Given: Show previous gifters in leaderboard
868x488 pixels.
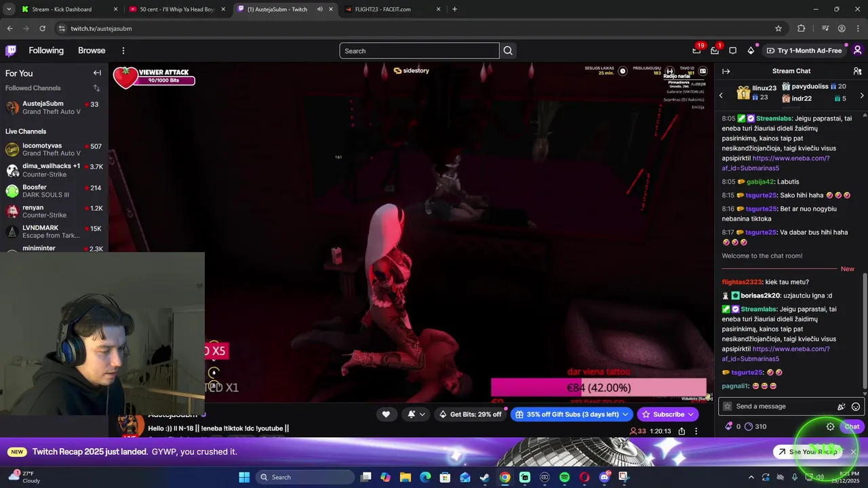Looking at the screenshot, I should click(x=721, y=96).
